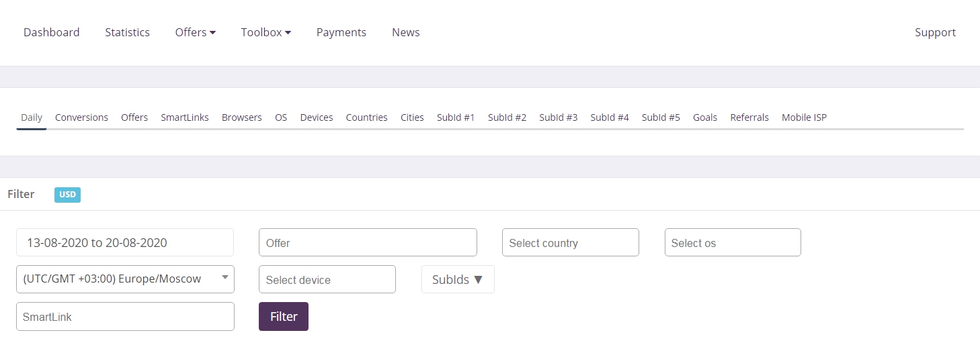Screen dimensions: 980x345
Task: Select the Mobile ISP tab
Action: 804,117
